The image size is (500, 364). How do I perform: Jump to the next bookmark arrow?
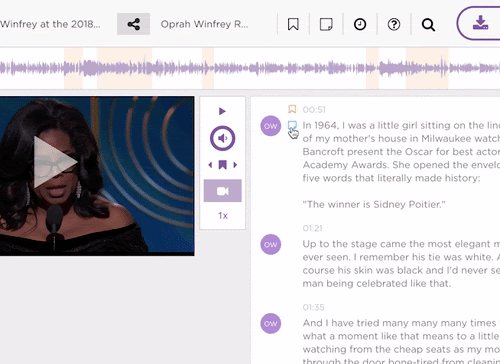coord(235,165)
